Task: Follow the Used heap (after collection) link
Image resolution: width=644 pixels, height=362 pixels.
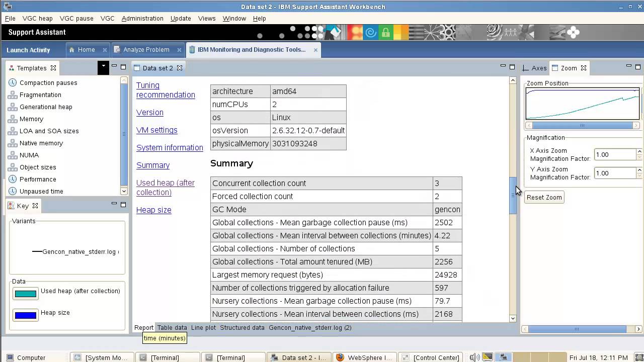Action: tap(166, 188)
